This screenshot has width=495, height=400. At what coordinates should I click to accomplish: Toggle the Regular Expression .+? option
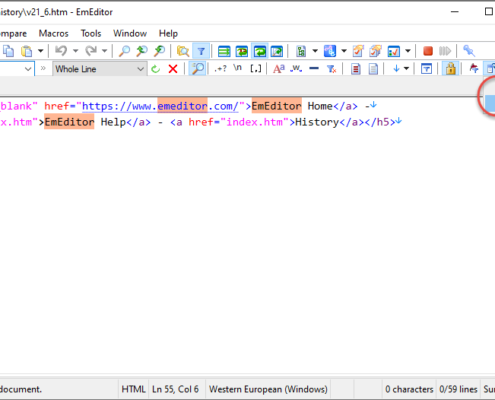220,69
